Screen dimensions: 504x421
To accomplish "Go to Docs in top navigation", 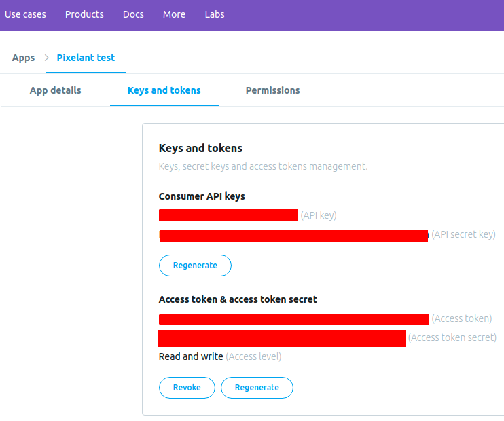I will point(133,14).
